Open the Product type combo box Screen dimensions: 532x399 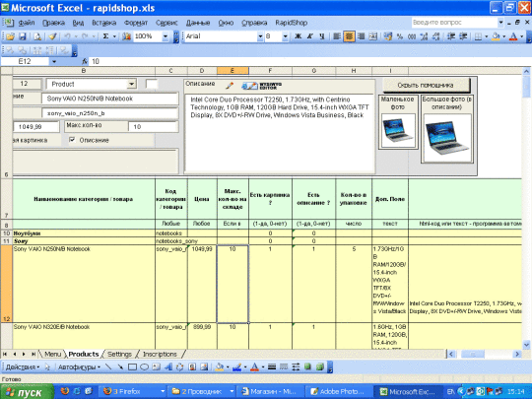pyautogui.click(x=132, y=84)
